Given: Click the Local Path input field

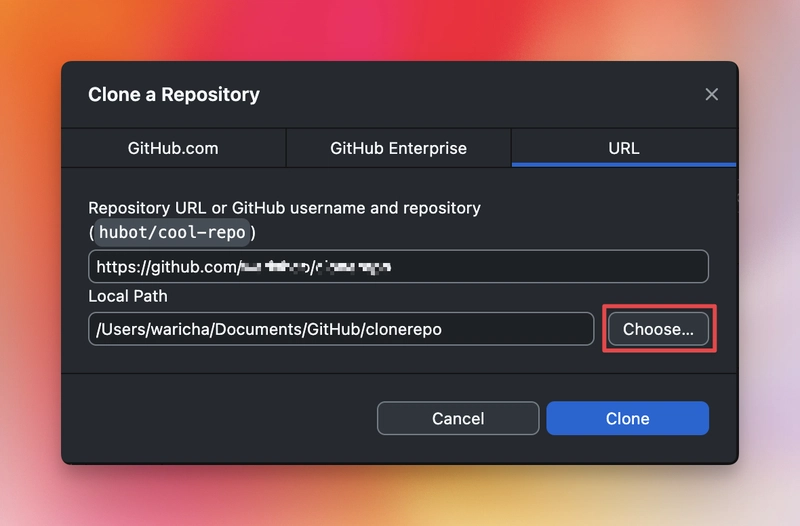Looking at the screenshot, I should pos(341,329).
